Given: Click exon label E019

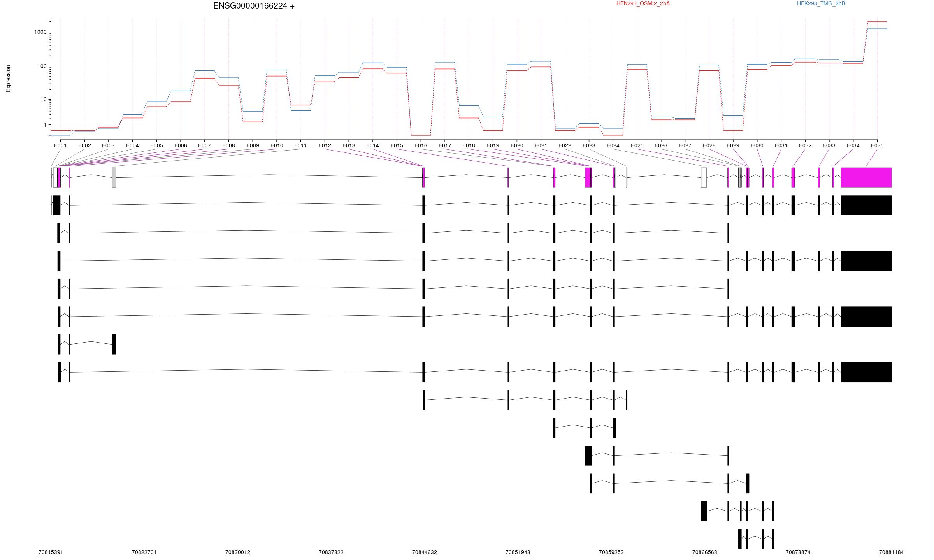Looking at the screenshot, I should point(493,145).
